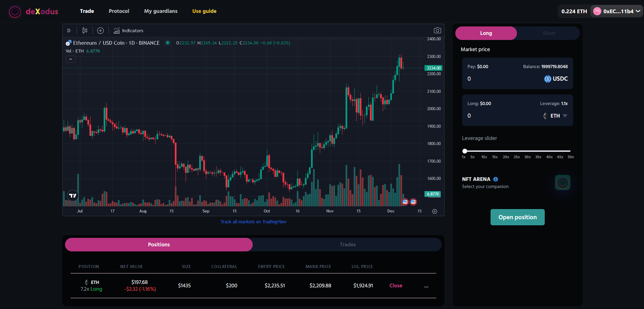
Task: Click the TradingView logo on the chart
Action: [73, 195]
